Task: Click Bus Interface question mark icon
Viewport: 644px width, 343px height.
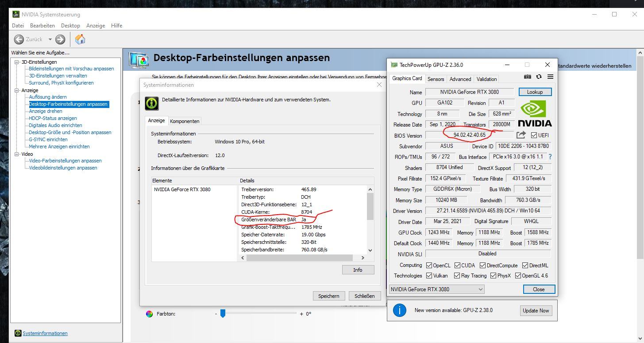Action: pyautogui.click(x=550, y=157)
